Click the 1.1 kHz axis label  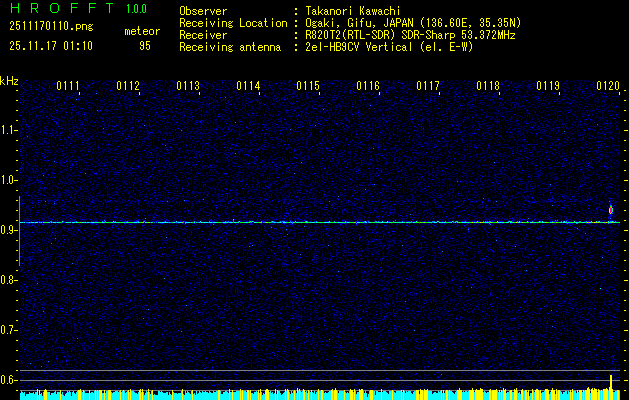coord(7,130)
